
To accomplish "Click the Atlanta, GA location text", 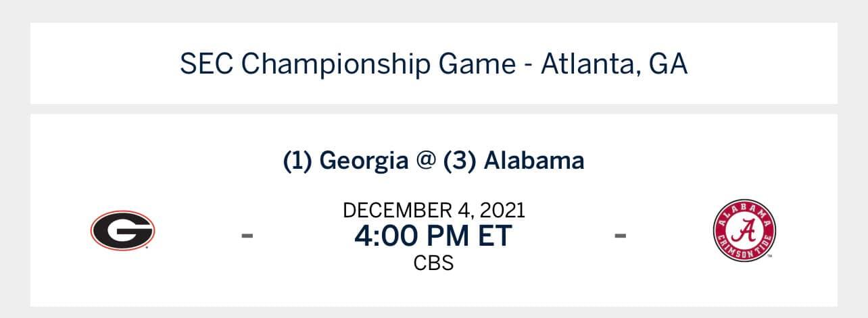I will click(614, 64).
